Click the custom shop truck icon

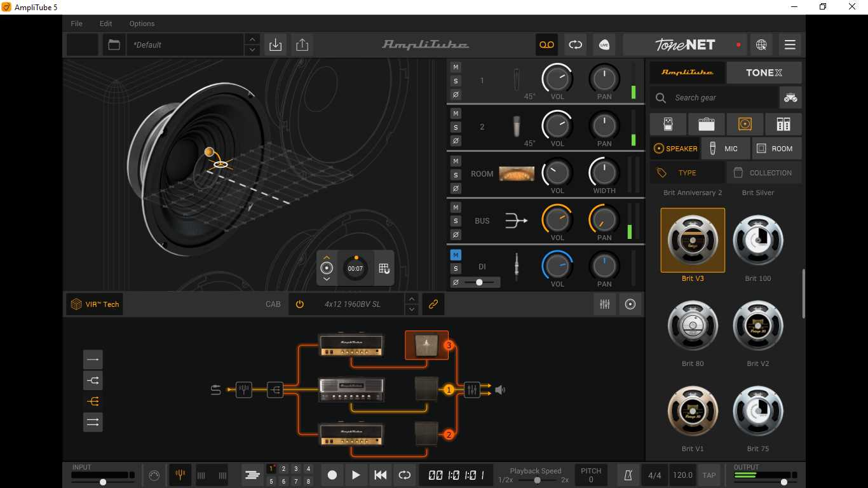(790, 98)
